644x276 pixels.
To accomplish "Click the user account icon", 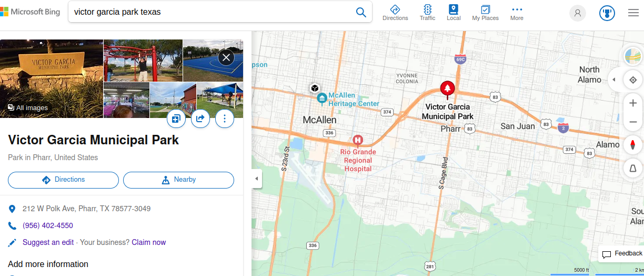I will point(578,13).
